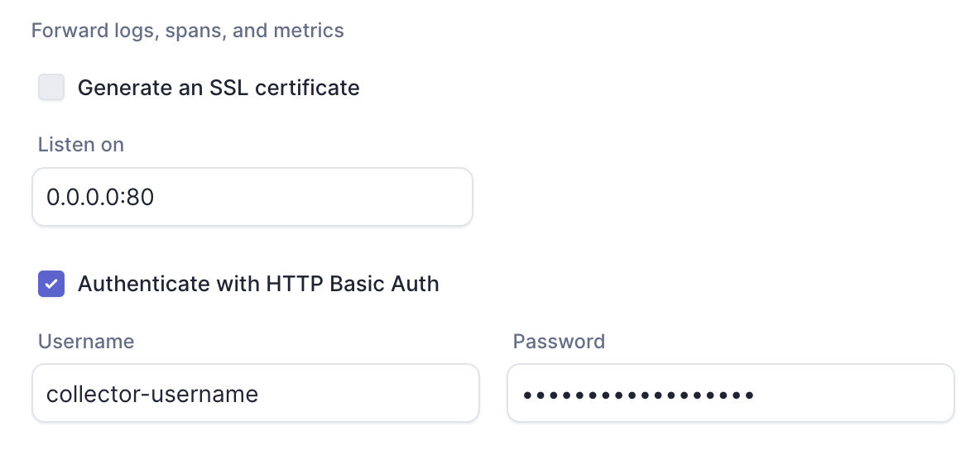Click the "Generate an SSL certificate" label text
The image size is (980, 455).
pyautogui.click(x=219, y=87)
